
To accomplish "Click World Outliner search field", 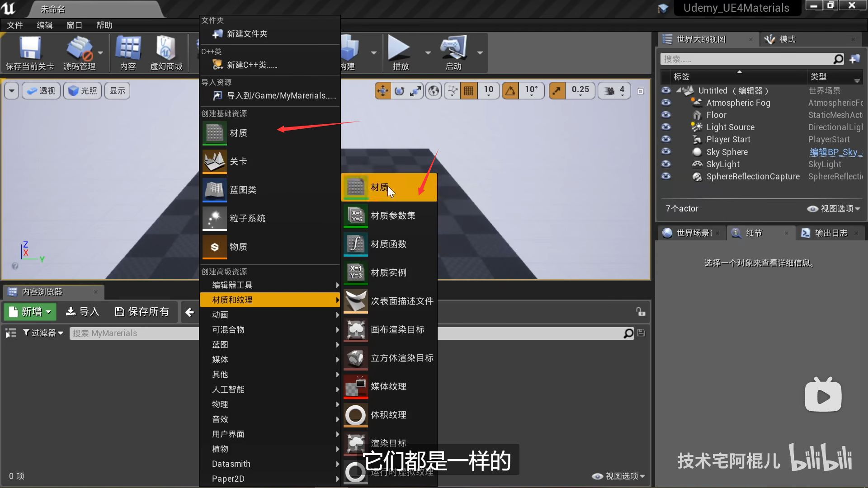I will pyautogui.click(x=752, y=59).
